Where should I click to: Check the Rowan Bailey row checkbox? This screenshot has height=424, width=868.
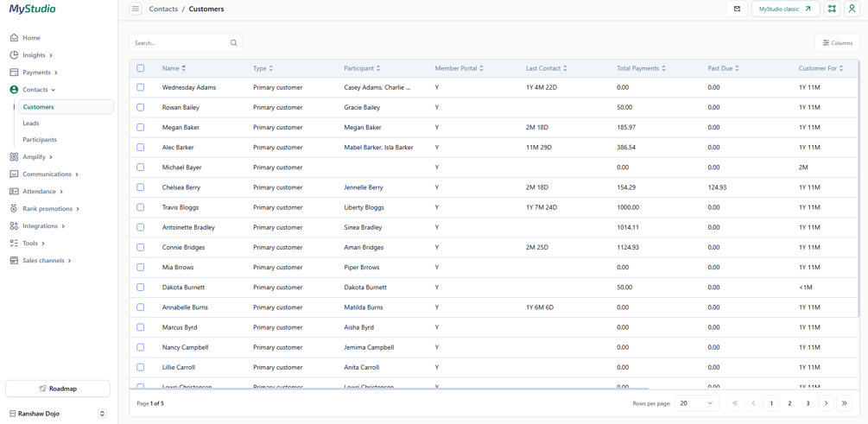[x=141, y=107]
